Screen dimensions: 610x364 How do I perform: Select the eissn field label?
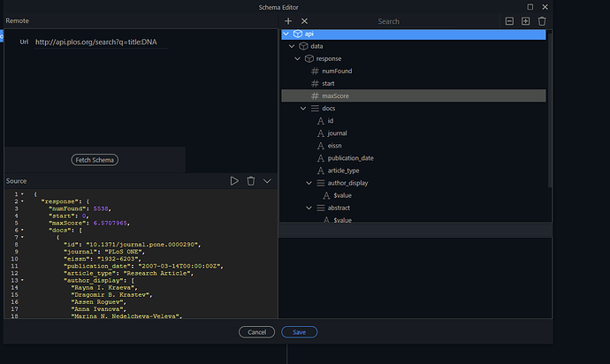click(x=334, y=146)
